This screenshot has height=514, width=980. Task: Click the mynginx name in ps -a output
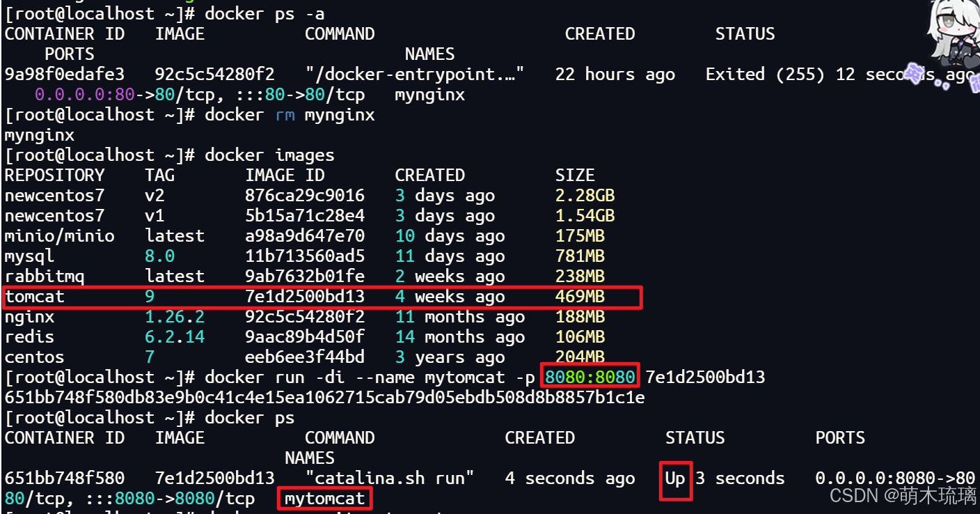click(430, 95)
